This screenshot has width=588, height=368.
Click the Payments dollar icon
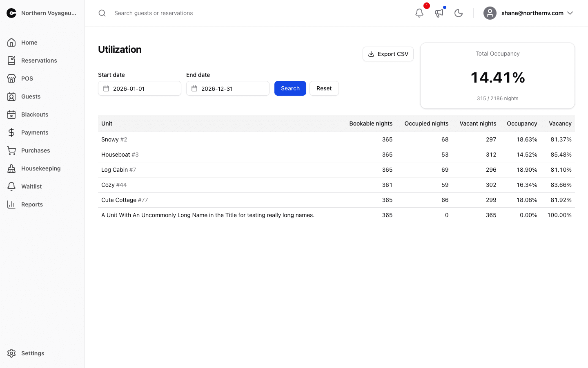click(x=11, y=132)
